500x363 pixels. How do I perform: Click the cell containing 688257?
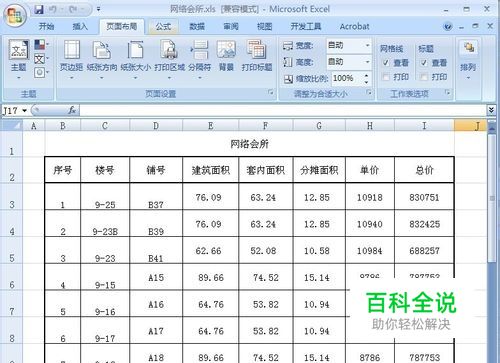coord(424,251)
